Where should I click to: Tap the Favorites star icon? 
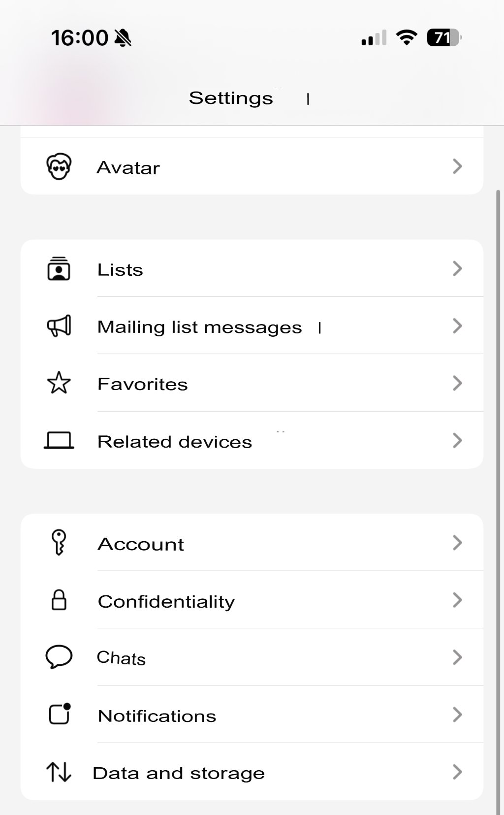[59, 383]
